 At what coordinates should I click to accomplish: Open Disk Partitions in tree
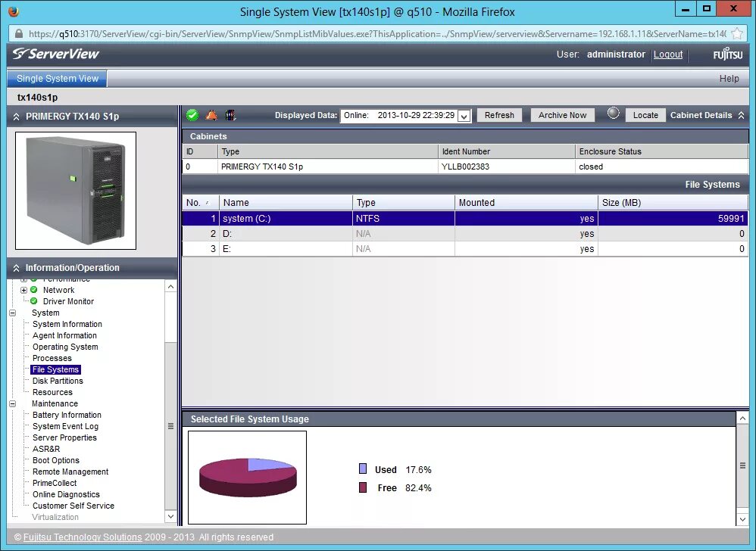click(x=58, y=381)
